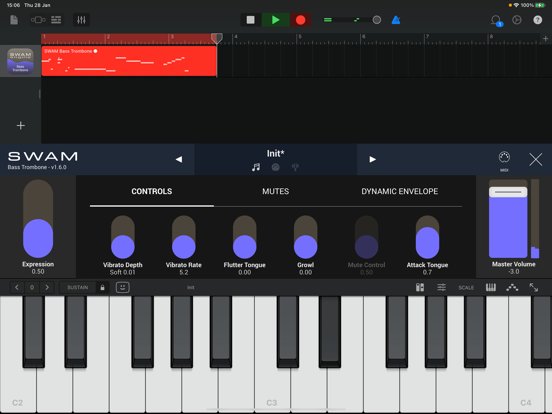Viewport: 552px width, 414px height.
Task: Shift keyboard octave up with right chevron
Action: [47, 287]
